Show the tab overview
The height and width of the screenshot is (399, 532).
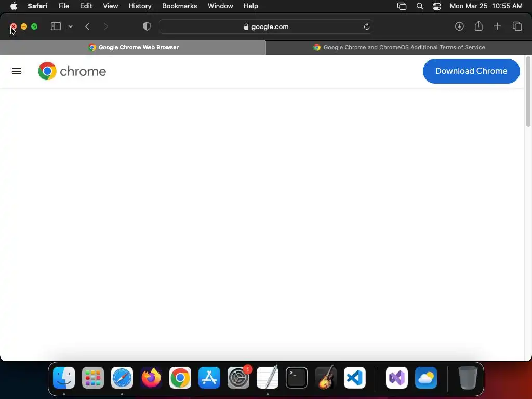coord(517,26)
